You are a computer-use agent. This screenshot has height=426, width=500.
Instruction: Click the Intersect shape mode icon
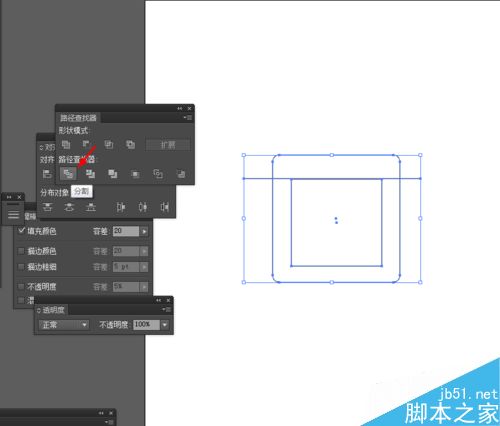(109, 144)
